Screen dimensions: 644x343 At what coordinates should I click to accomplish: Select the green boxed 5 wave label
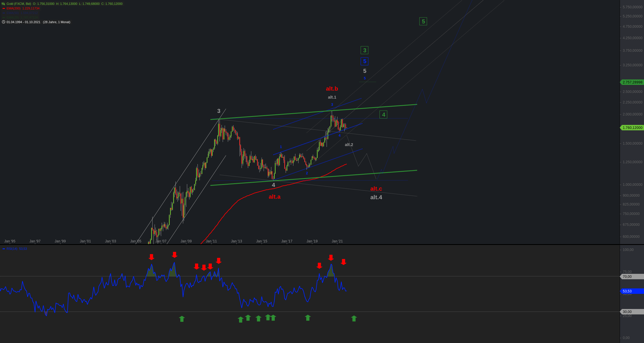[x=423, y=21]
